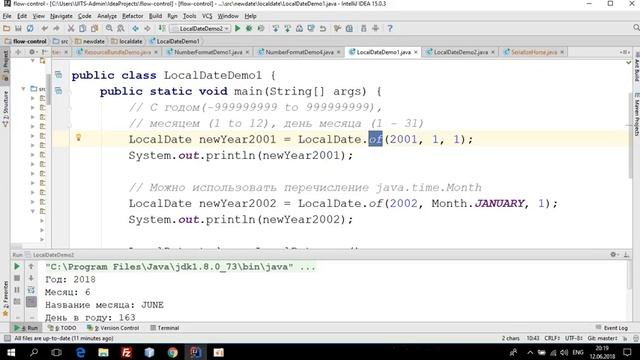Click the Pause output icon in Run panel
Viewport: 640px width, 360px height.
pyautogui.click(x=17, y=290)
